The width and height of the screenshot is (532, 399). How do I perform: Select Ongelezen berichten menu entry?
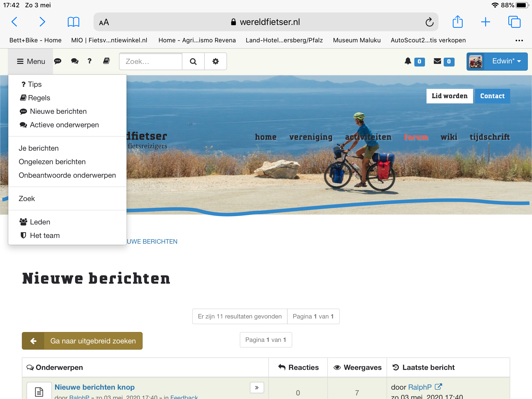52,162
